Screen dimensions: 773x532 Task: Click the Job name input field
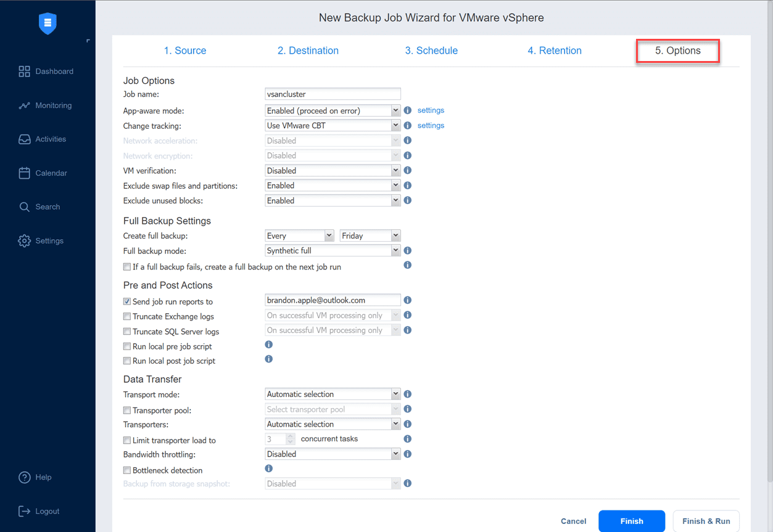click(333, 94)
